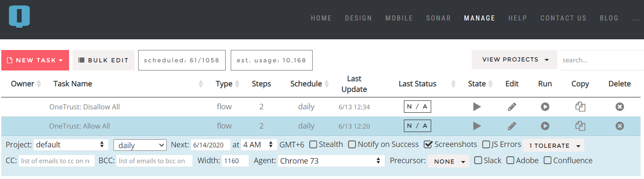Go to Home in navigation
The height and width of the screenshot is (179, 644).
tap(321, 18)
